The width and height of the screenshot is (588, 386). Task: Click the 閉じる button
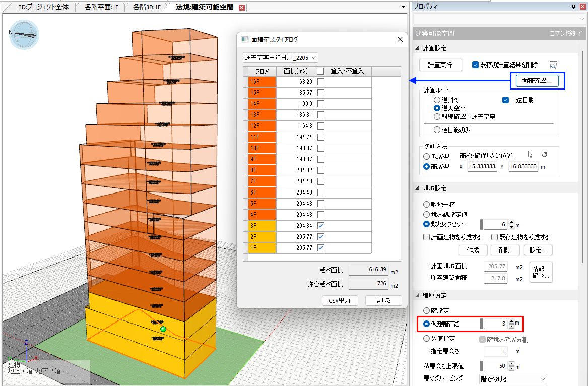(383, 301)
